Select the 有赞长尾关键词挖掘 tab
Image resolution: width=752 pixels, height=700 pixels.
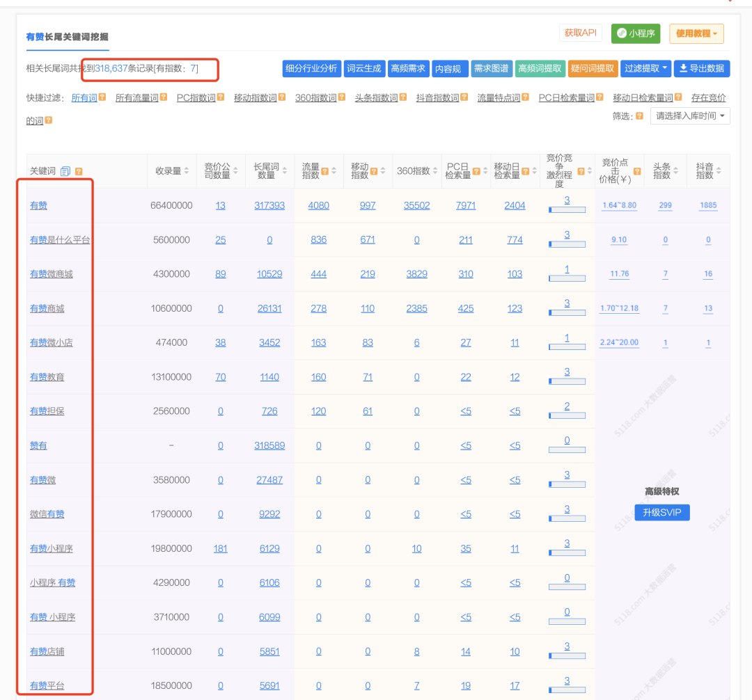click(67, 37)
